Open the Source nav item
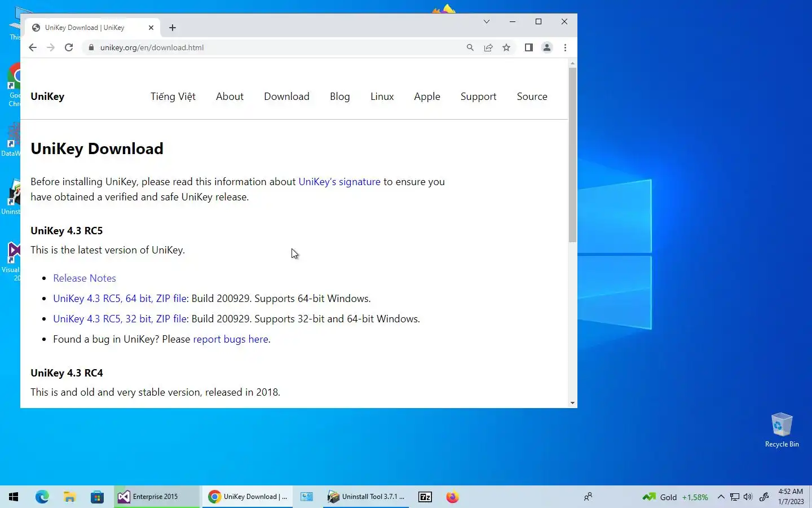 click(x=532, y=97)
